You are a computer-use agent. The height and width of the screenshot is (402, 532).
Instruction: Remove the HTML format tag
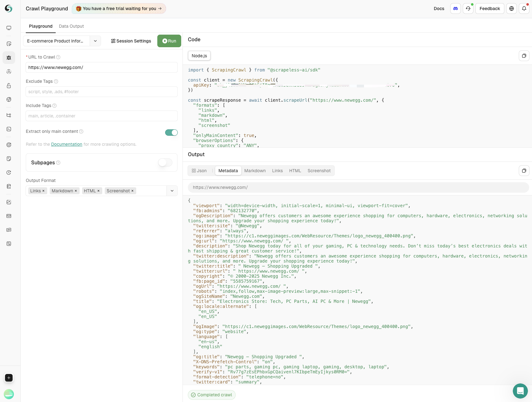pos(98,191)
